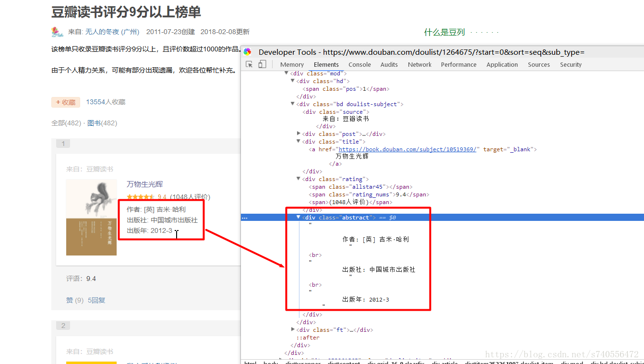This screenshot has width=644, height=364.
Task: Select the span class="allstar45" line
Action: [360, 187]
